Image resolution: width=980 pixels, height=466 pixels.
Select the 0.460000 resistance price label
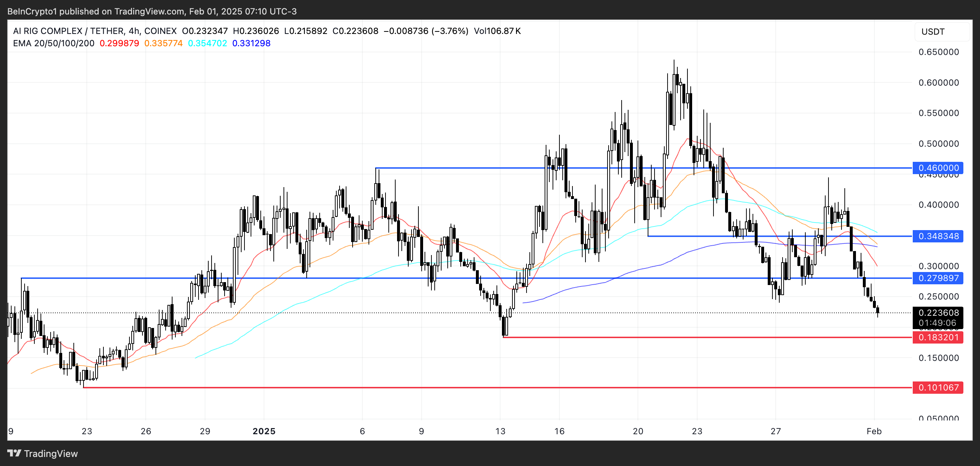pyautogui.click(x=938, y=168)
